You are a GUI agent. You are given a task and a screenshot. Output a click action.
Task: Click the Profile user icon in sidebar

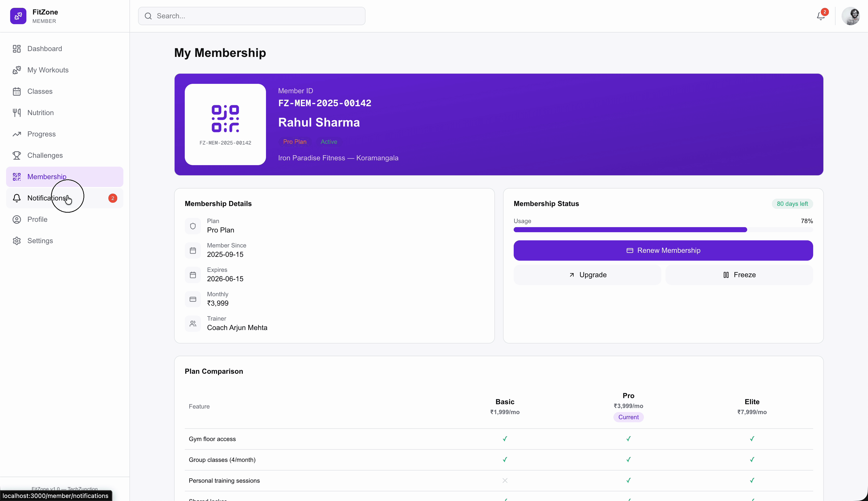click(x=16, y=219)
